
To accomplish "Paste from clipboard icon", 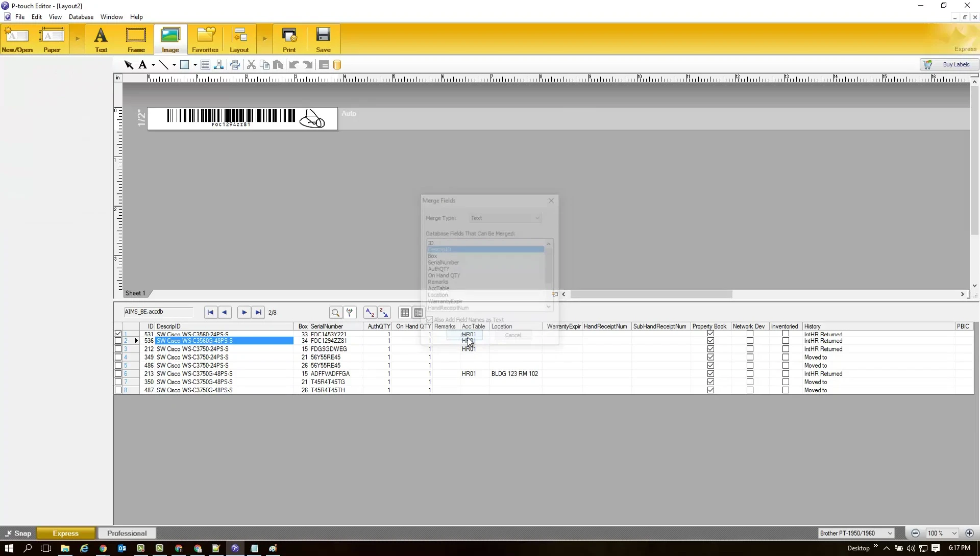I will click(x=278, y=65).
